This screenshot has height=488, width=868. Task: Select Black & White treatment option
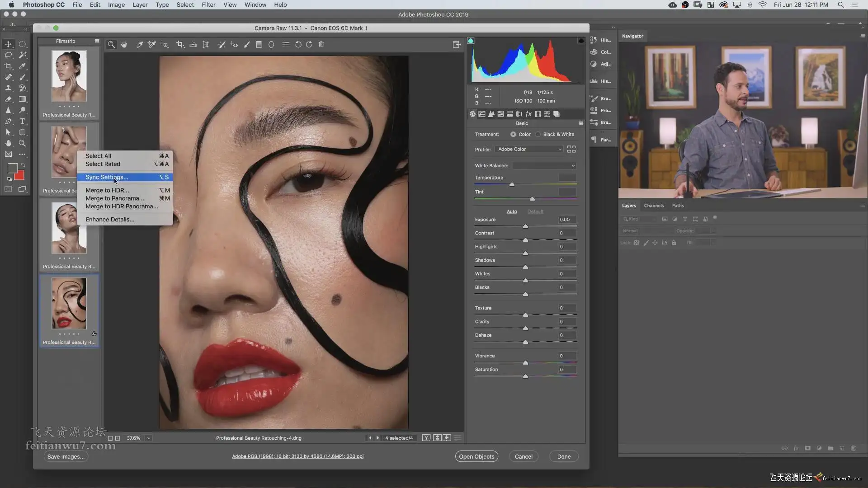(x=538, y=134)
